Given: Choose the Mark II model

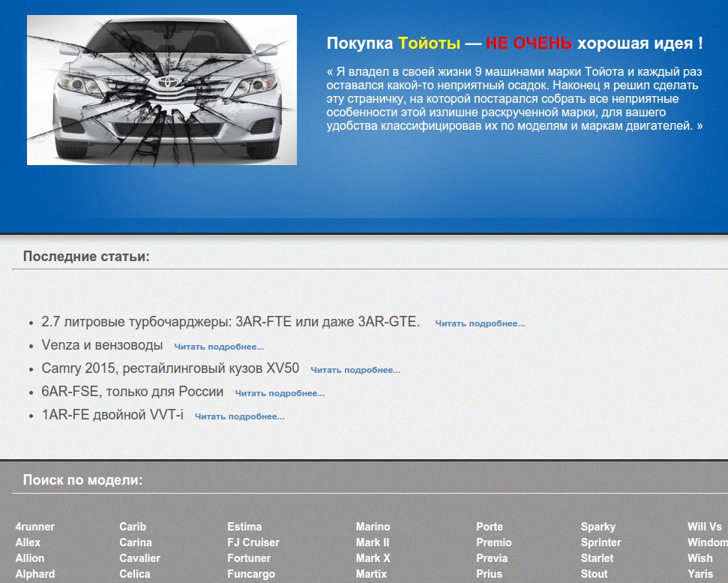Looking at the screenshot, I should coord(373,542).
